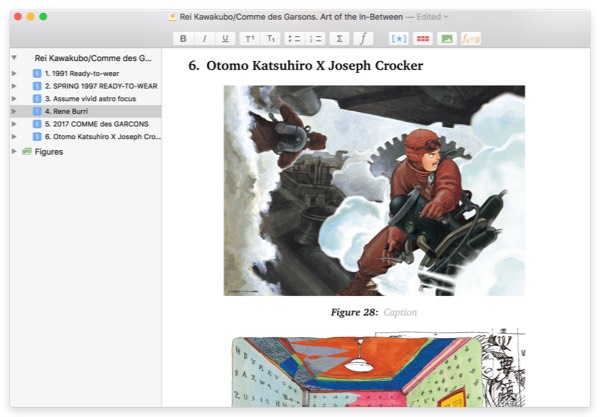Click the heading Otomo Katsuhiro X Joseph Crocker
Screen dimensions: 600x417
[x=315, y=66]
